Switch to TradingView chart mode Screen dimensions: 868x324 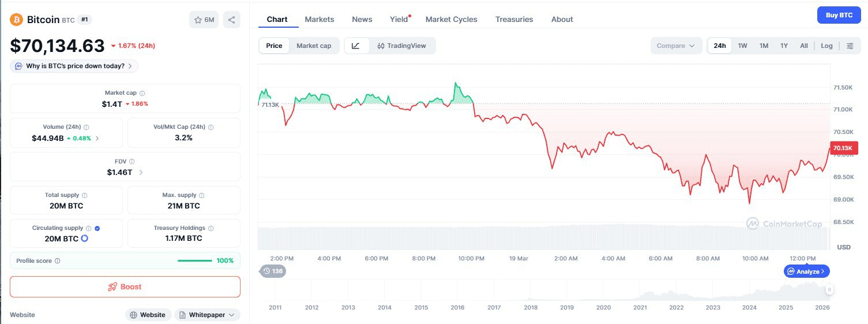tap(401, 46)
